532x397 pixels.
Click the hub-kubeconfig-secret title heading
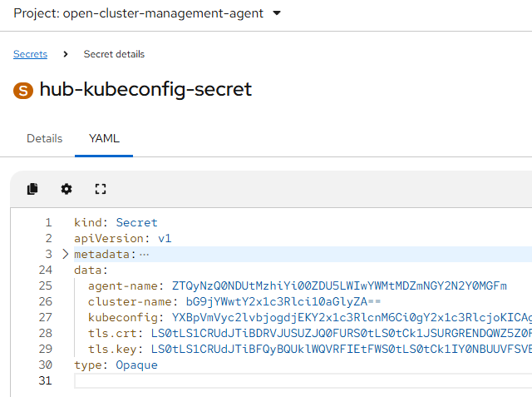(145, 90)
